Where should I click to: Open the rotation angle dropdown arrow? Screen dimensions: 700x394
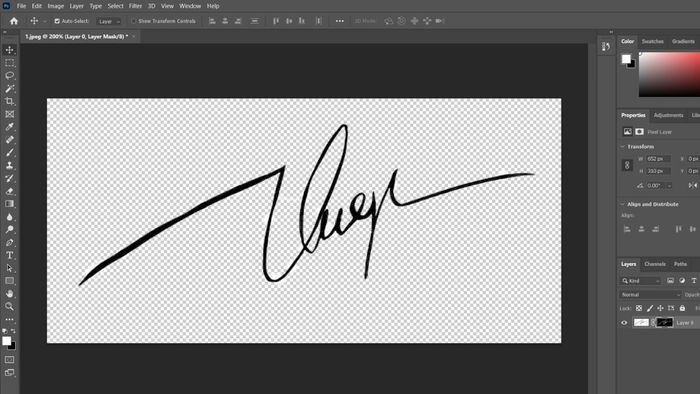tap(669, 186)
